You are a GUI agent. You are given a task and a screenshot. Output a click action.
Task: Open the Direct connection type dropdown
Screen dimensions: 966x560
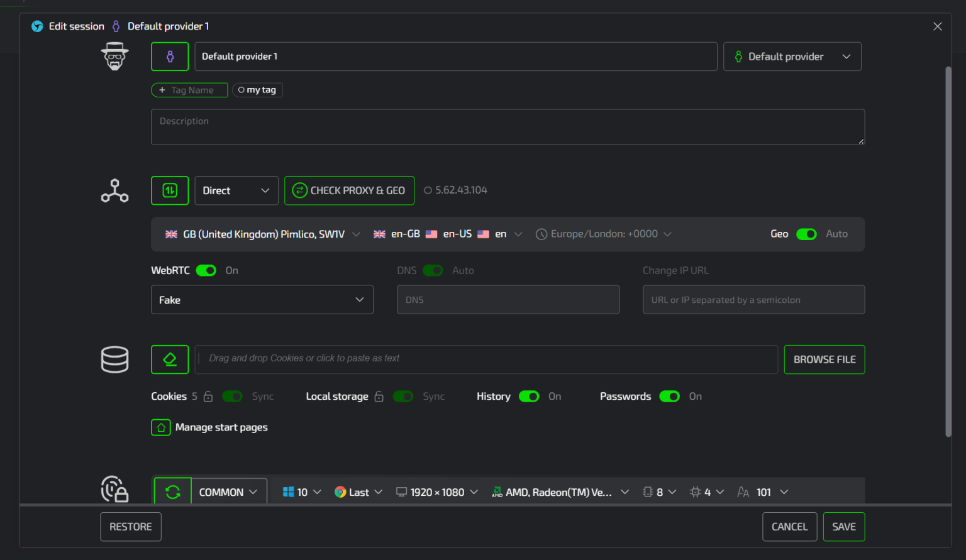coord(236,190)
